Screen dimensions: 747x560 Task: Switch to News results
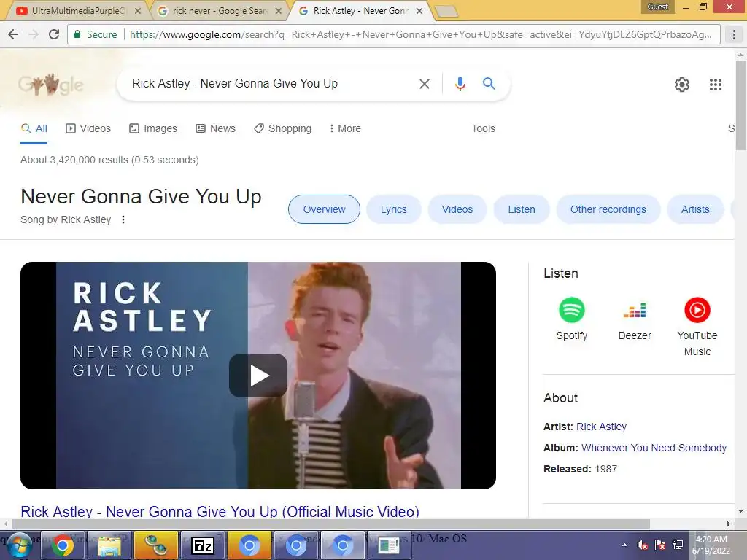click(215, 128)
